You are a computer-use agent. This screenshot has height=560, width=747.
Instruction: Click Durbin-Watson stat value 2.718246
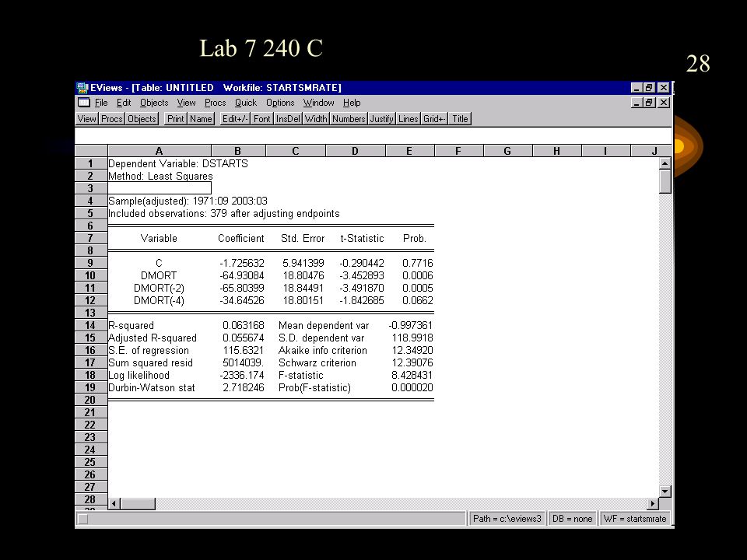click(243, 387)
